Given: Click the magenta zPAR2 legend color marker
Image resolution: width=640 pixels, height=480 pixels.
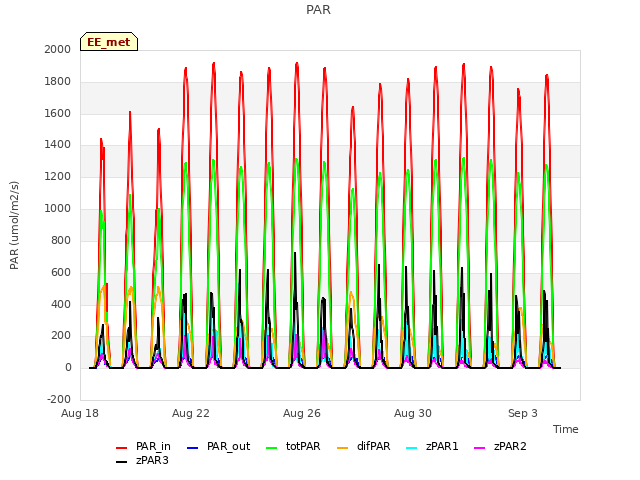Looking at the screenshot, I should (480, 448).
